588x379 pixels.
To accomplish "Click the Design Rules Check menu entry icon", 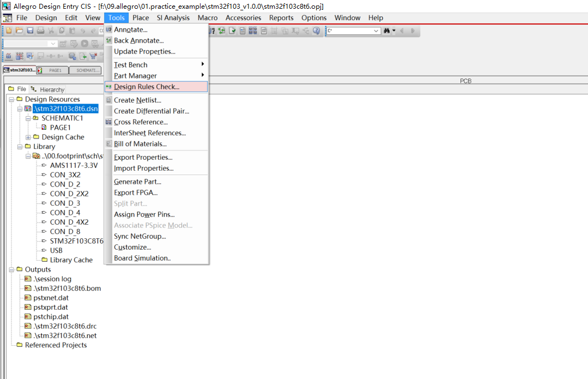I will tap(109, 87).
